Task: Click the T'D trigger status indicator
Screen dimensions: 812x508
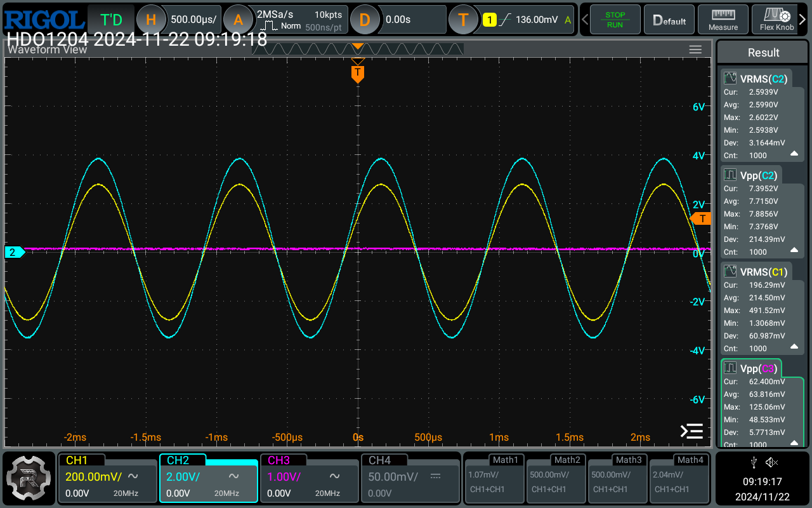Action: coord(111,20)
